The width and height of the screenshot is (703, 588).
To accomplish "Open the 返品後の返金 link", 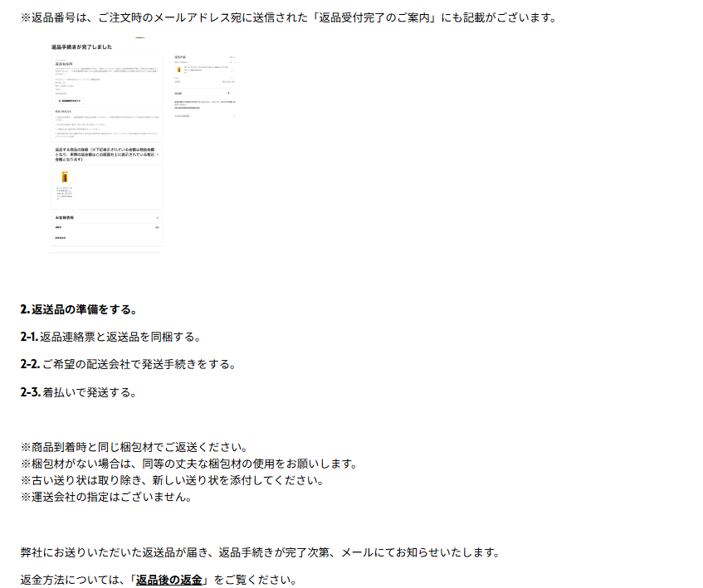I will 169,580.
